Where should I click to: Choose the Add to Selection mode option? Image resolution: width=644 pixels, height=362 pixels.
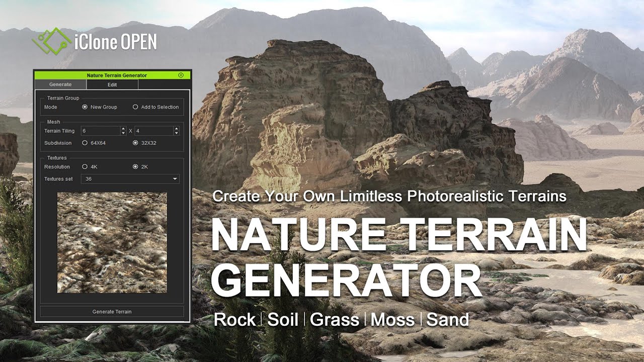click(135, 107)
